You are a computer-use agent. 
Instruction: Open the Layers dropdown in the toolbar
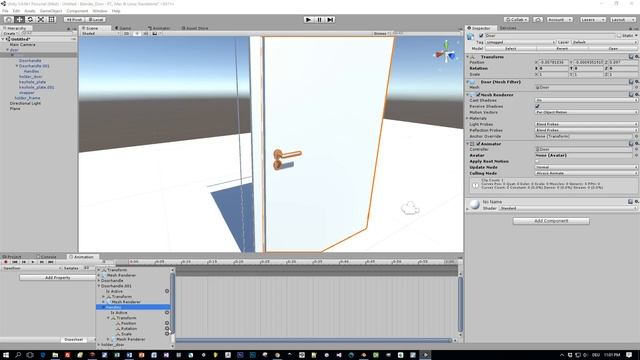pos(592,20)
